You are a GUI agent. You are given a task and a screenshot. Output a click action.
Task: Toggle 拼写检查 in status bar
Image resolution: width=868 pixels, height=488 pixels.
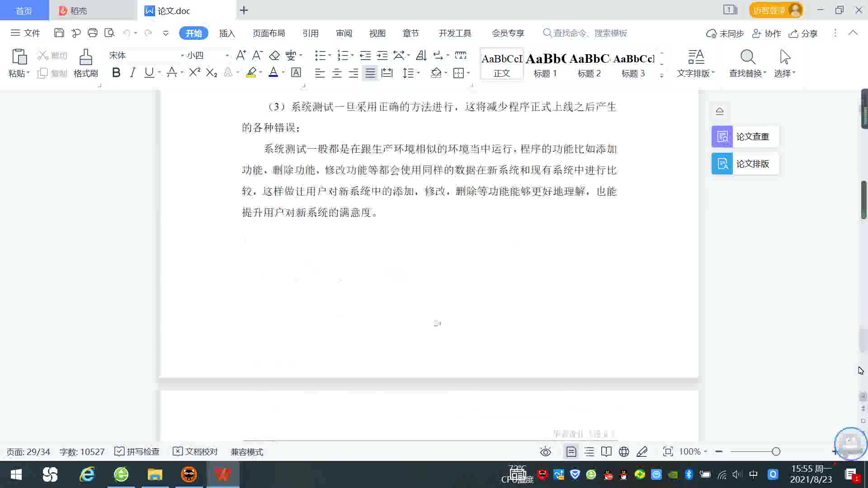[x=137, y=452]
